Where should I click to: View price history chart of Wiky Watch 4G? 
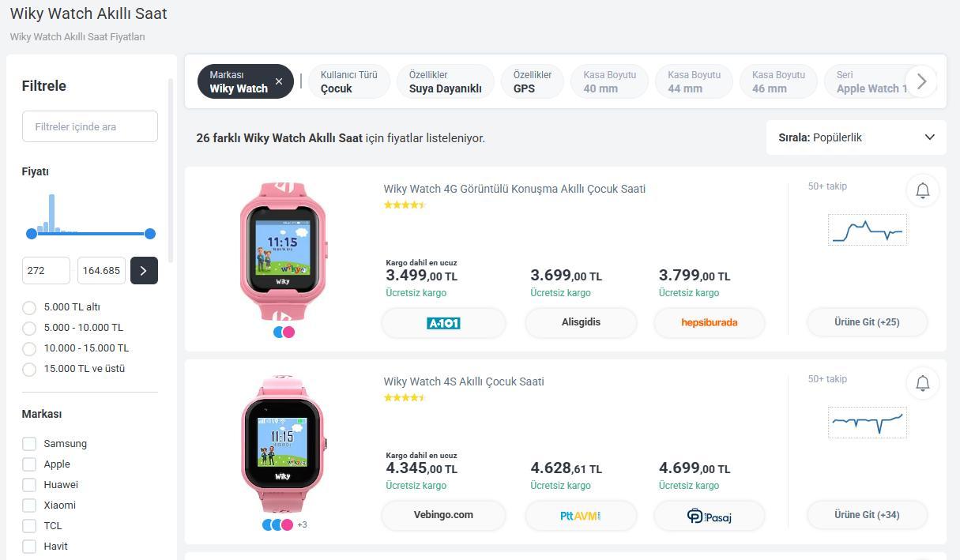(x=868, y=230)
